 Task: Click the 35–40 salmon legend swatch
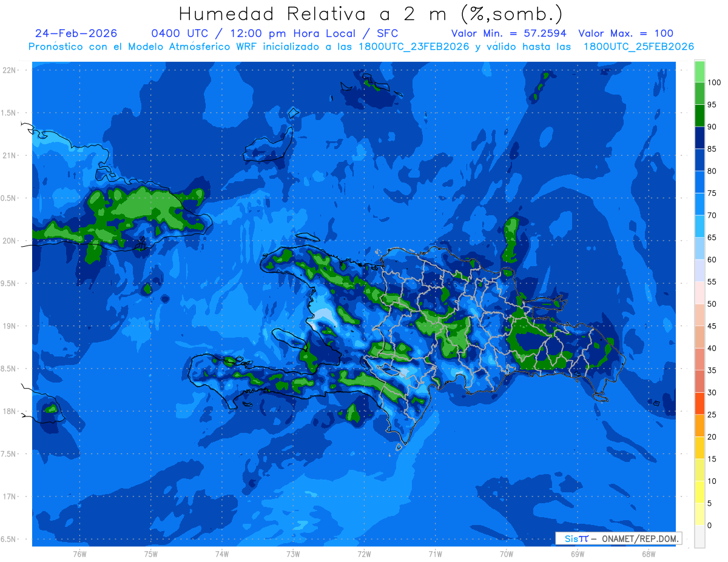[699, 360]
